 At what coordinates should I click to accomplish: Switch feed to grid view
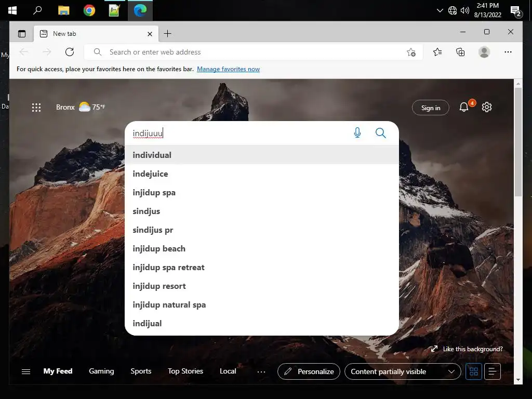pyautogui.click(x=474, y=371)
